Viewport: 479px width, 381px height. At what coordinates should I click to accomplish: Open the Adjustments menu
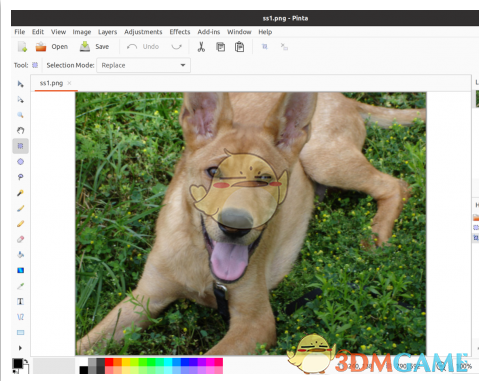point(143,32)
